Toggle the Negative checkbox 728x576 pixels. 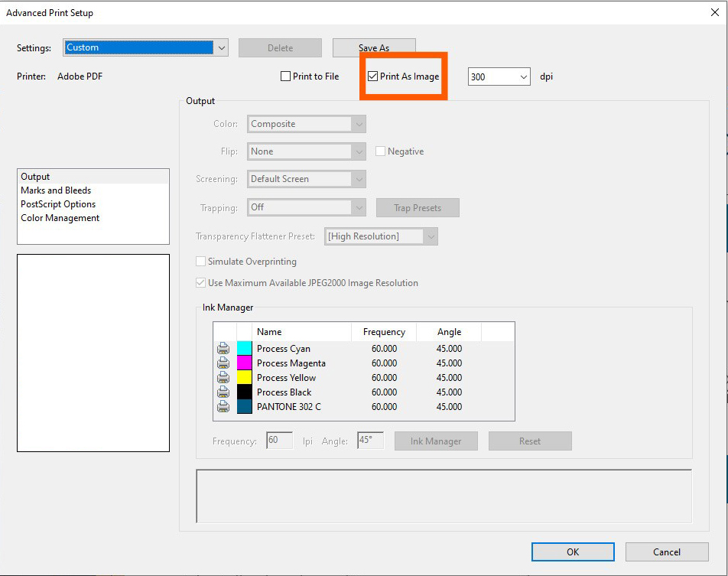coord(380,151)
